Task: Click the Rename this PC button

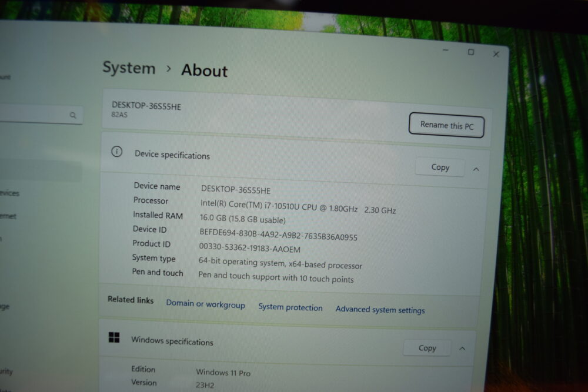Action: 446,125
